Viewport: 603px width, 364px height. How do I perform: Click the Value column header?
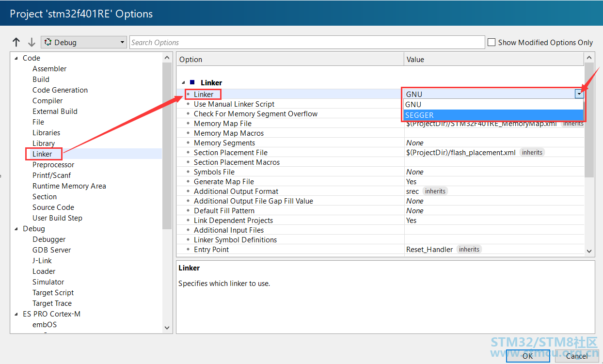[494, 60]
